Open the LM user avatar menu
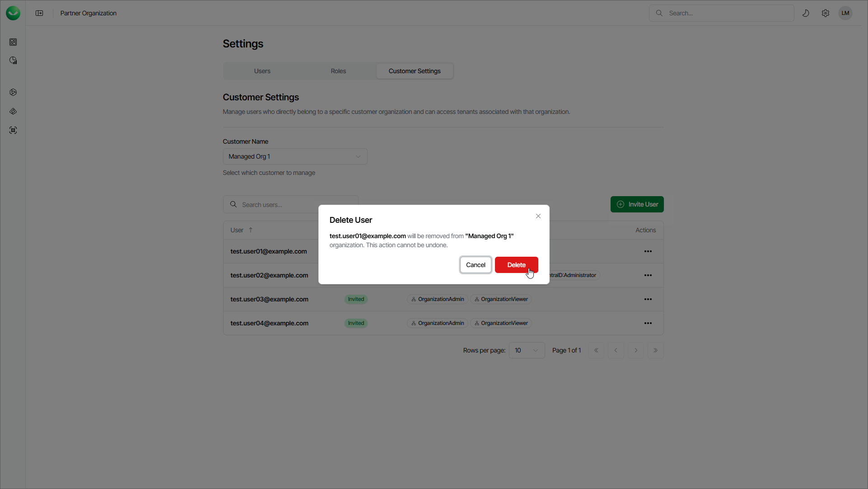Viewport: 868px width, 489px height. tap(845, 13)
